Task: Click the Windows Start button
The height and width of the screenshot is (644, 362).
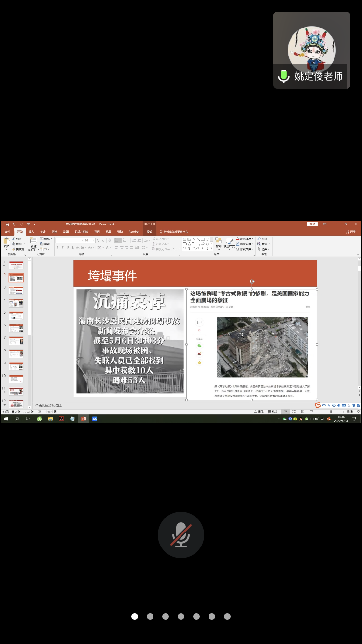Action: pyautogui.click(x=6, y=419)
